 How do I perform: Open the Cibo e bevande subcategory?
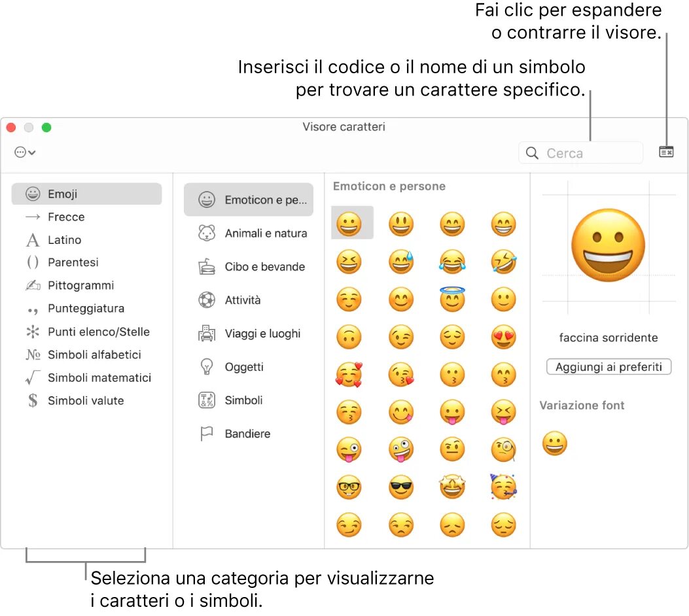coord(248,267)
